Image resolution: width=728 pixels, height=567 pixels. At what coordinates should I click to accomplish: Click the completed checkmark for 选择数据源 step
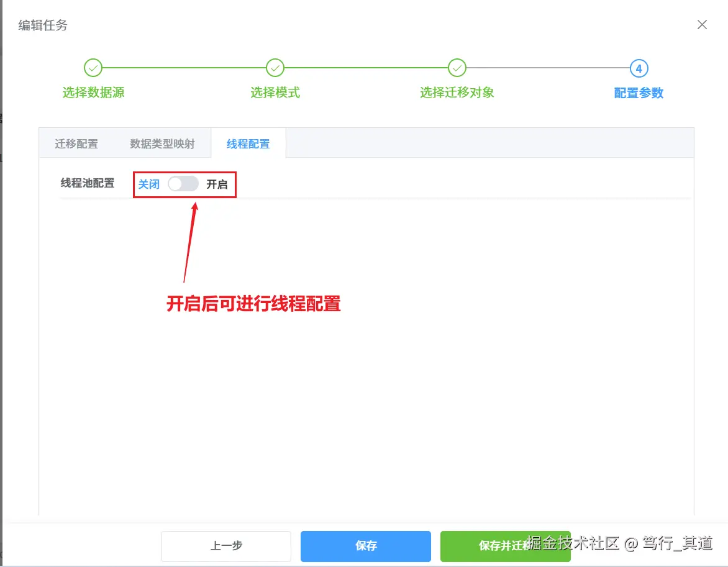(93, 68)
